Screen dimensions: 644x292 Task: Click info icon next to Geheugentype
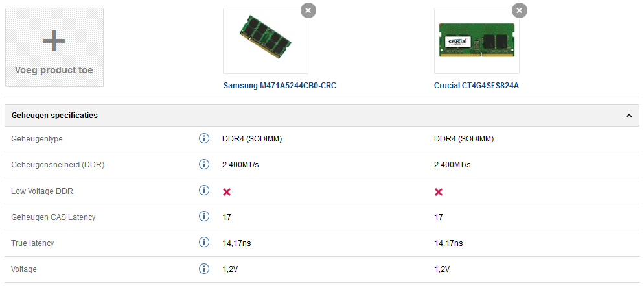[x=204, y=138]
